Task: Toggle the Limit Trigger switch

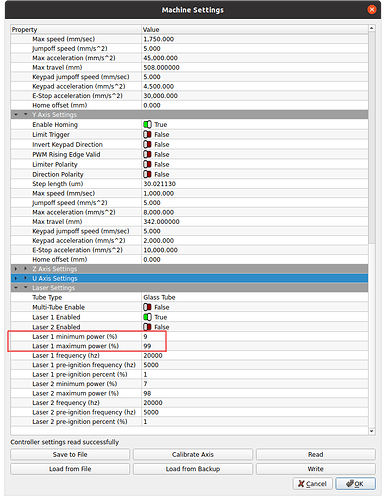Action: [x=147, y=134]
